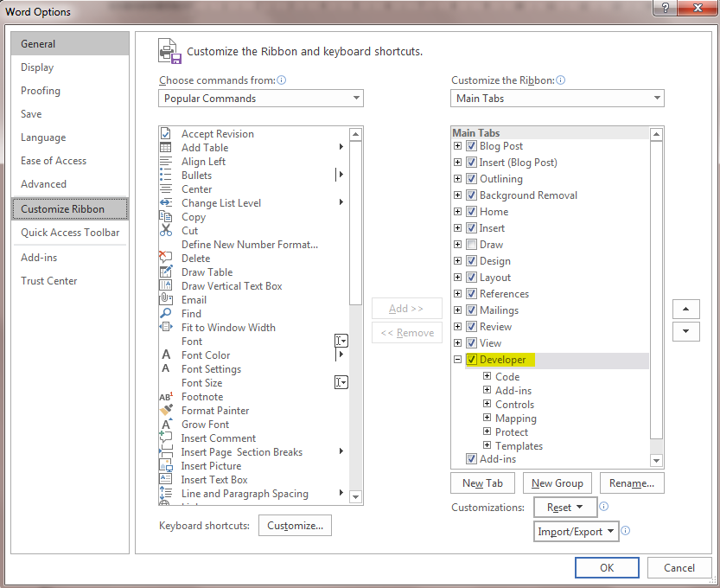Image resolution: width=720 pixels, height=588 pixels.
Task: Click the Line and Paragraph Spacing icon
Action: tap(165, 494)
